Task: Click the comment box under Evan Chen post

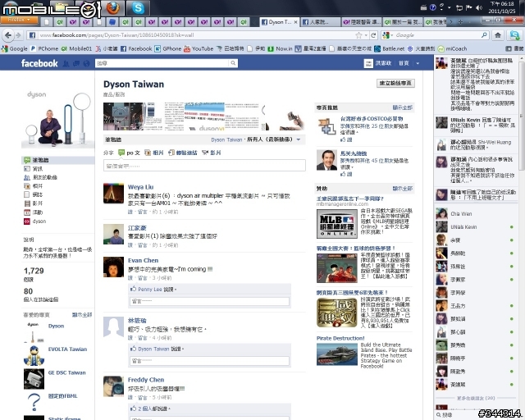Action: pos(209,301)
